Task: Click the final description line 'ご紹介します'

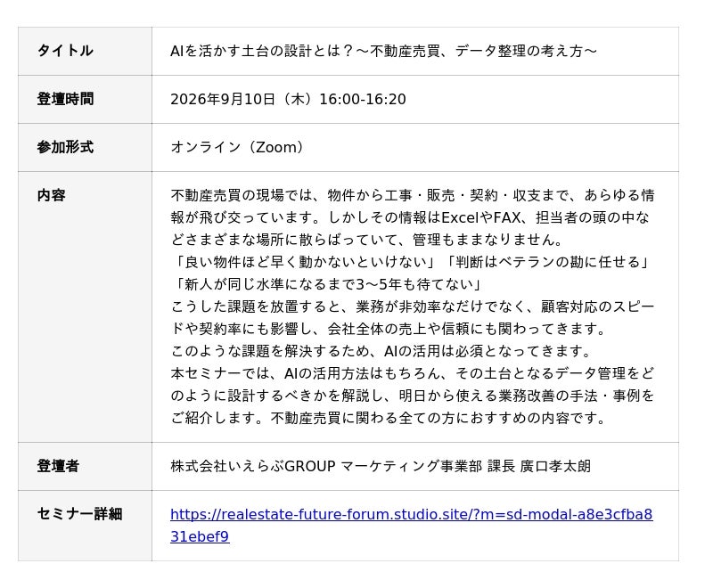Action: pyautogui.click(x=389, y=418)
